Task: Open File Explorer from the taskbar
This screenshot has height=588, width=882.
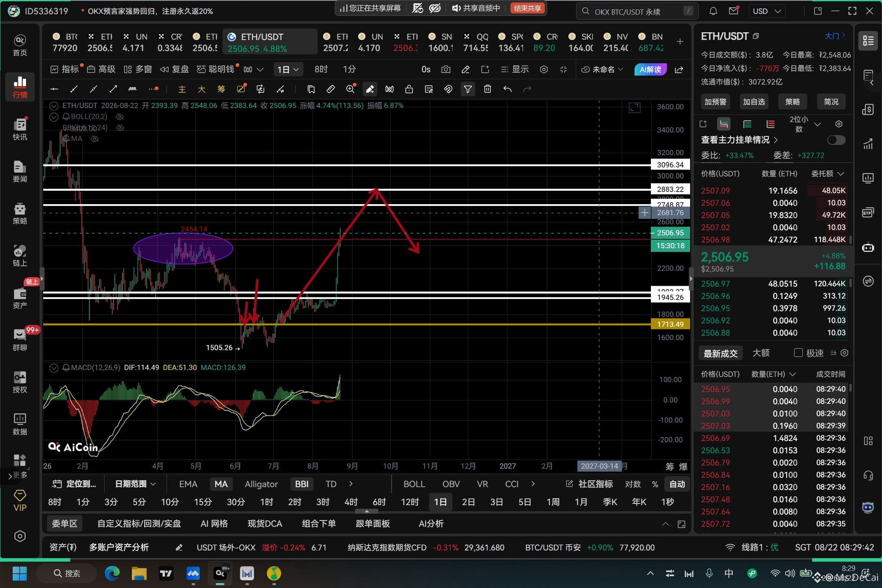Action: (139, 574)
